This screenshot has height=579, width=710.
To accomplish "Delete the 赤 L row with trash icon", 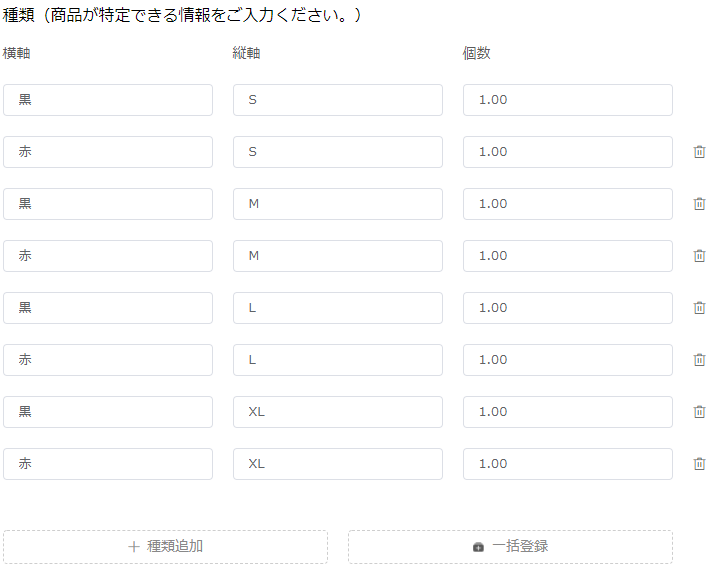I will (x=699, y=360).
